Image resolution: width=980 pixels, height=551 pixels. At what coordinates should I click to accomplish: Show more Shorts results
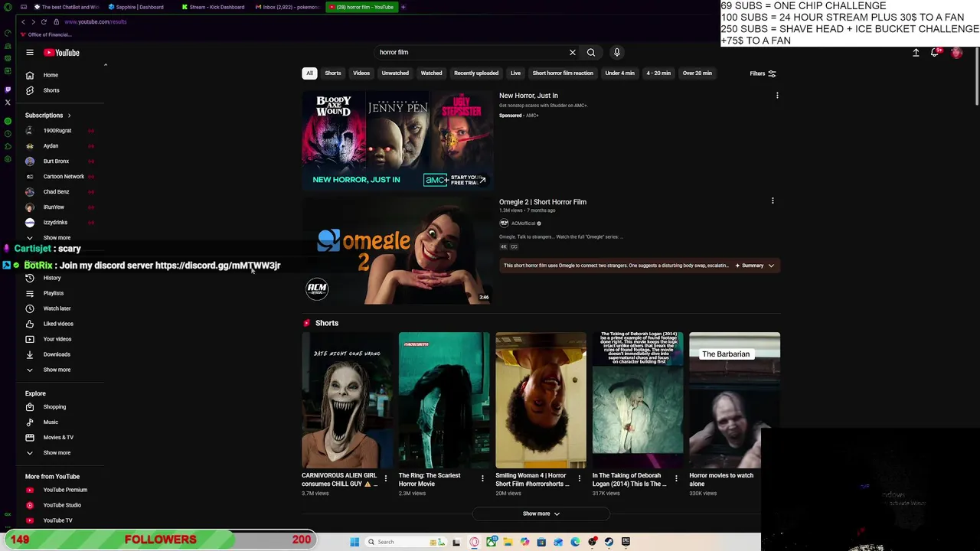541,514
